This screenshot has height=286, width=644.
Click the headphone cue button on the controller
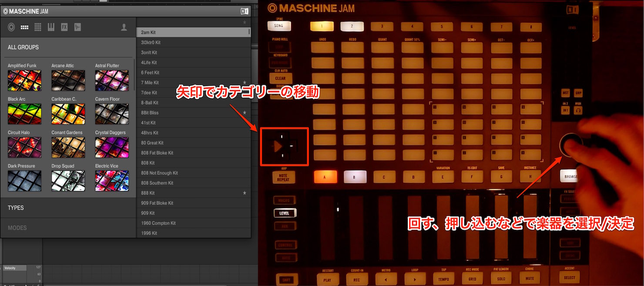(x=578, y=111)
